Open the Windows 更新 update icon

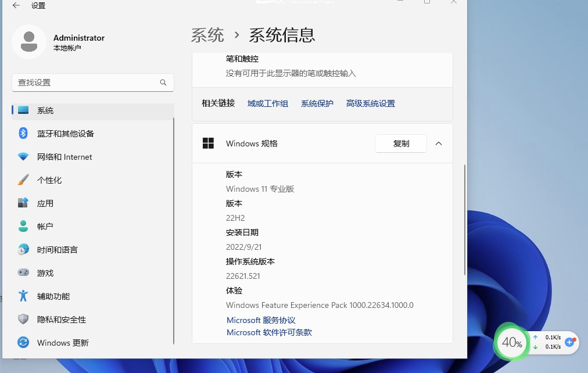pyautogui.click(x=22, y=342)
